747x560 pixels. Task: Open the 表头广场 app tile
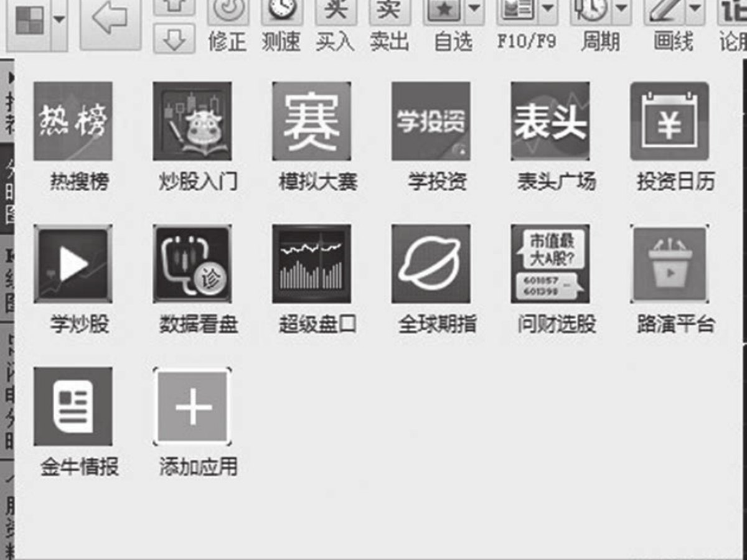coord(550,121)
